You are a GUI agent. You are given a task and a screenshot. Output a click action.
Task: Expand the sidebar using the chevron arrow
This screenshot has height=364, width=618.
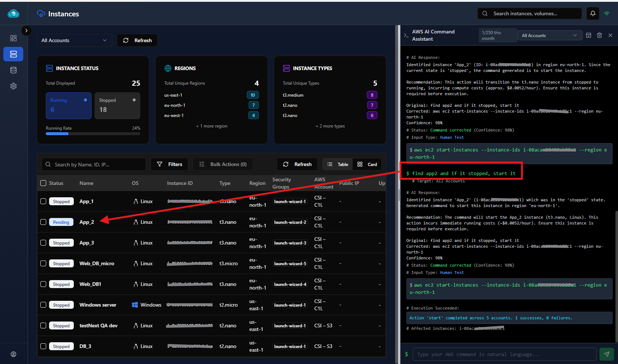click(x=27, y=31)
